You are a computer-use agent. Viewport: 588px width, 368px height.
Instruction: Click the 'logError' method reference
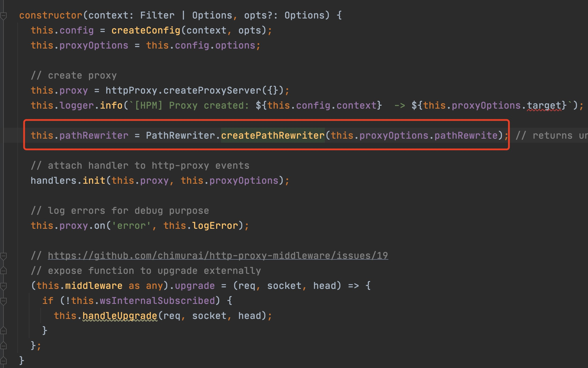[215, 226]
